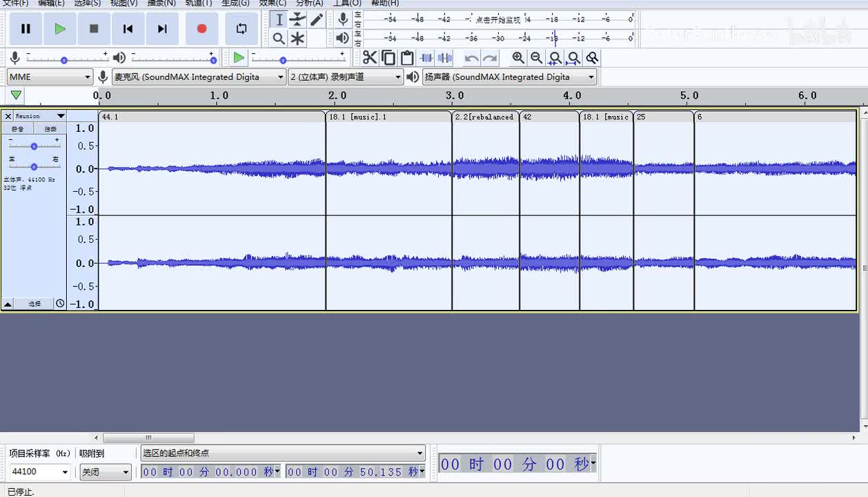Adjust the playback volume slider
868x497 pixels.
[172, 59]
